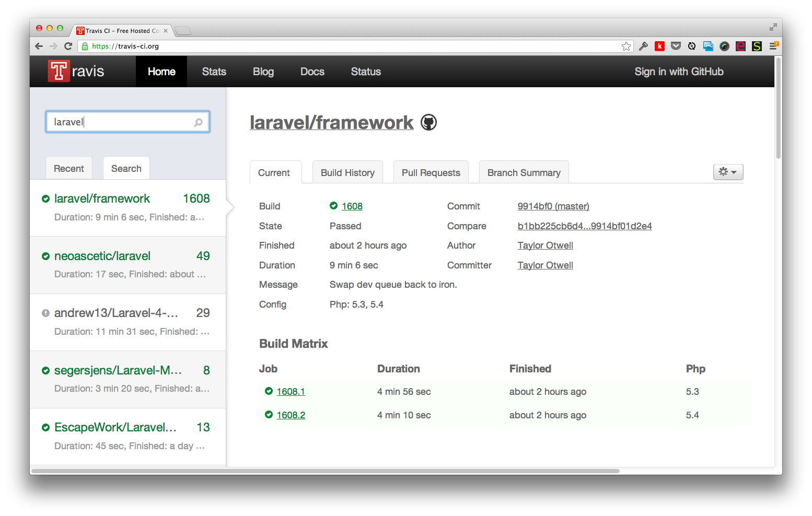The image size is (812, 516).
Task: Open job 1608.1 link
Action: coord(291,392)
